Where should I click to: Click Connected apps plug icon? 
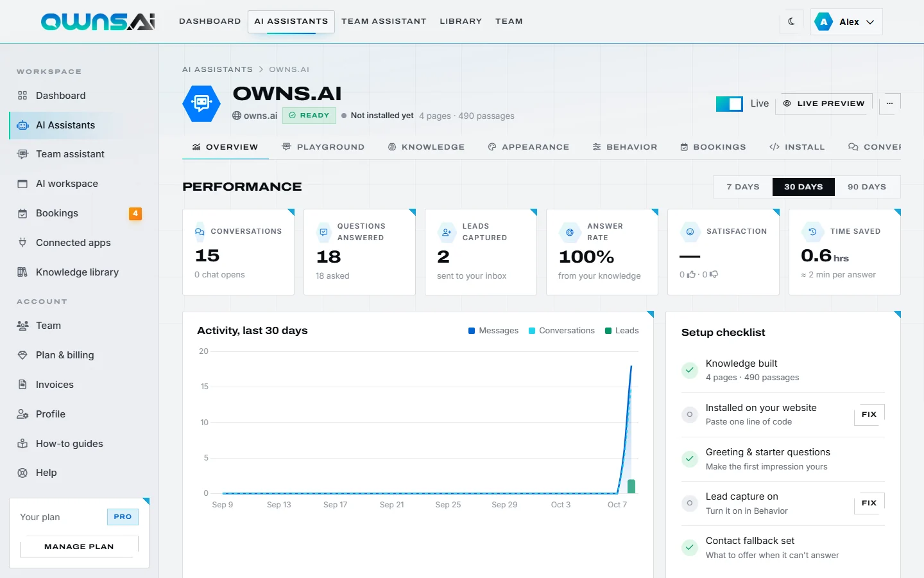coord(22,243)
